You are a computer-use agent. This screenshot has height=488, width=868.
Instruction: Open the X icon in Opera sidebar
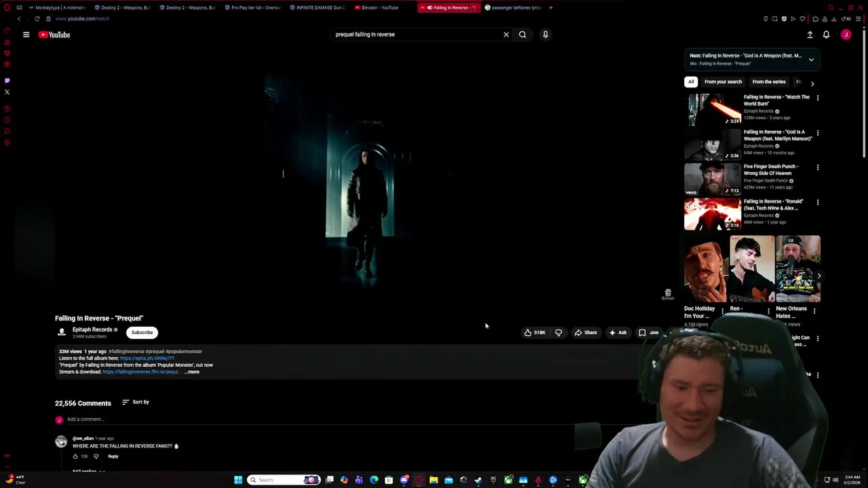pos(7,92)
